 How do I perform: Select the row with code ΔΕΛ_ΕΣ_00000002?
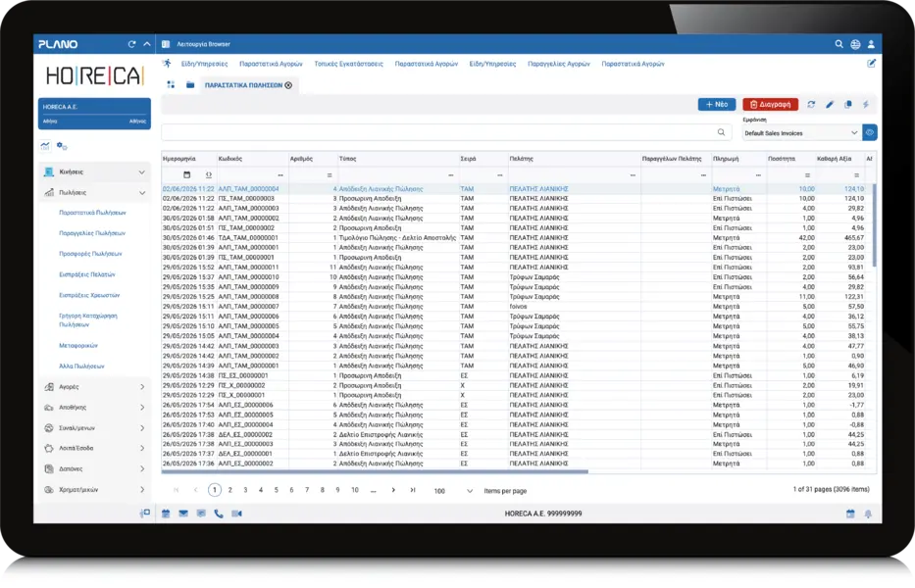pyautogui.click(x=517, y=434)
